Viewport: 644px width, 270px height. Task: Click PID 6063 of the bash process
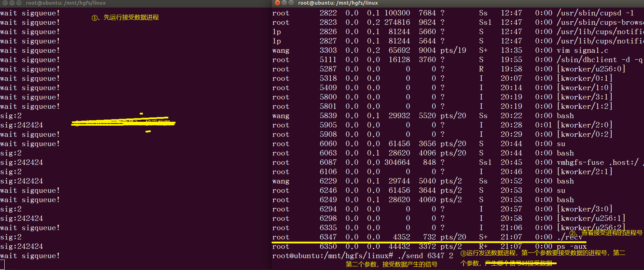coord(328,153)
